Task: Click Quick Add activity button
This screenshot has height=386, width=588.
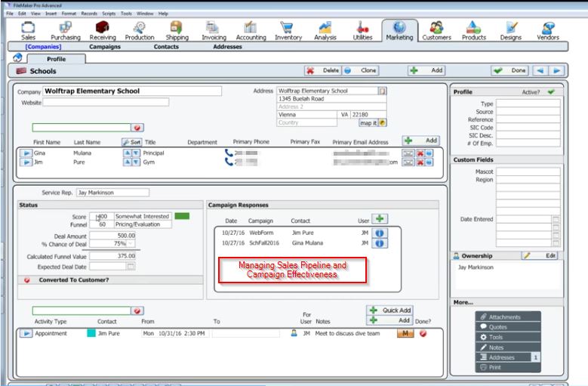Action: point(389,310)
